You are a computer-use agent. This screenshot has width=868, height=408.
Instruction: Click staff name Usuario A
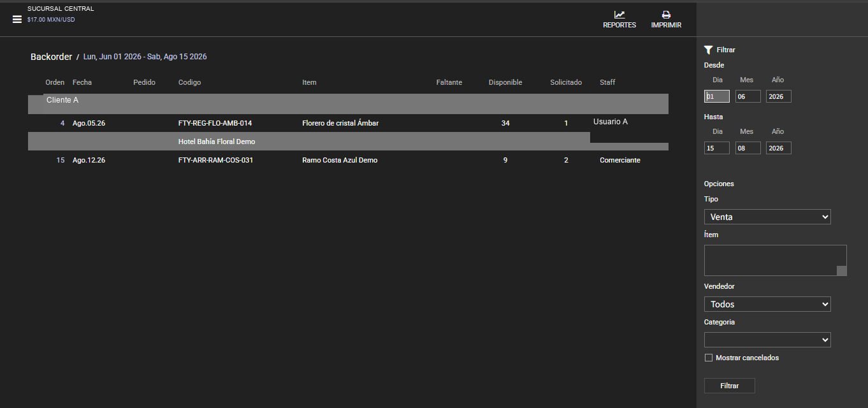point(611,121)
